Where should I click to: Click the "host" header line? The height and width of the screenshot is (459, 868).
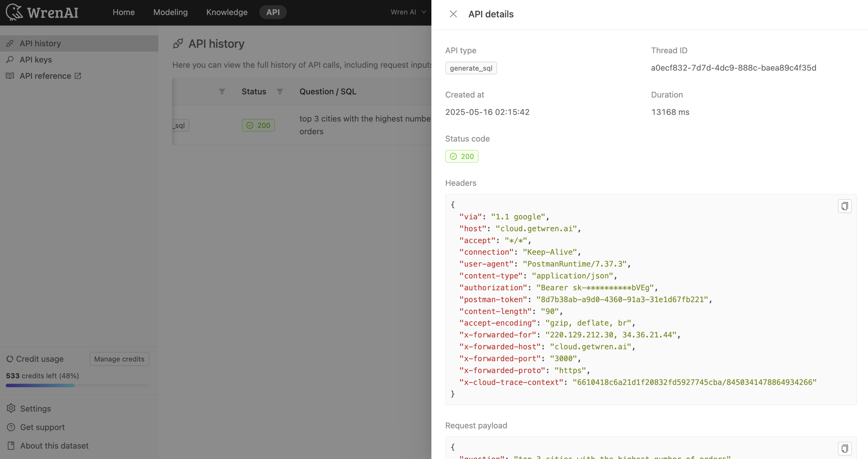pos(520,229)
